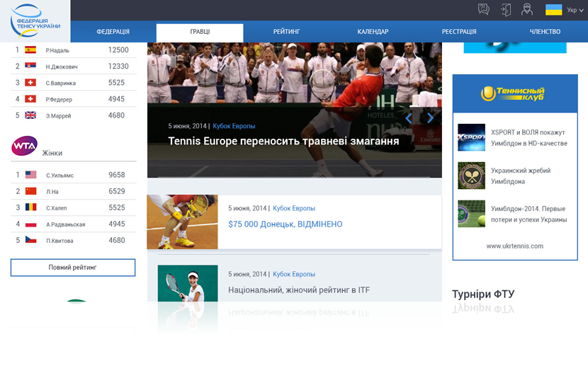This screenshot has height=371, width=588.
Task: Go to the КАЛЕНДАР section
Action: pos(373,32)
